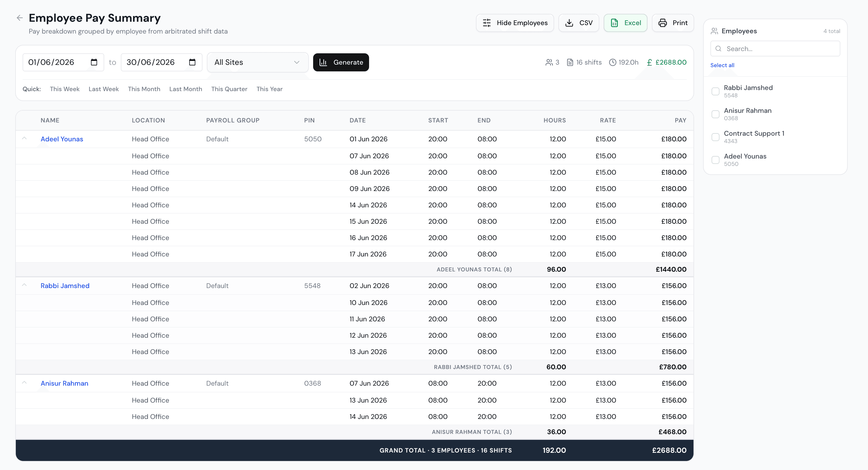This screenshot has width=868, height=470.
Task: Click the 09 Jun 2026 date cell
Action: [369, 189]
